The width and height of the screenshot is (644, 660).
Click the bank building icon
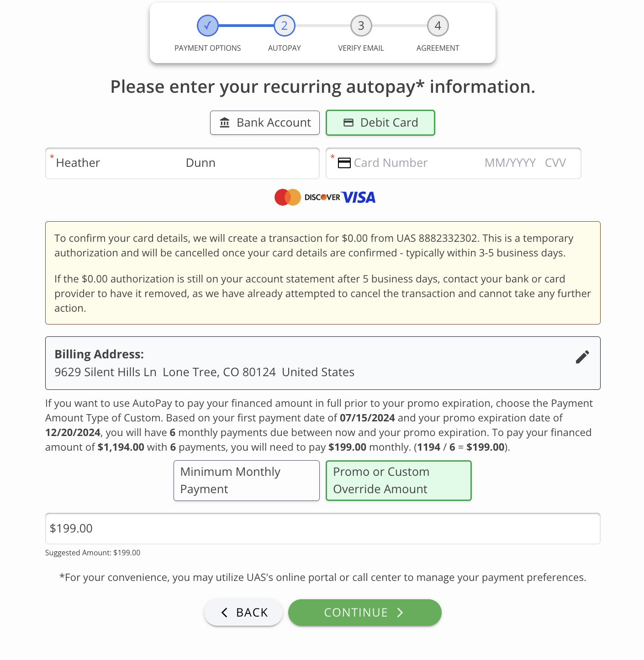point(225,122)
